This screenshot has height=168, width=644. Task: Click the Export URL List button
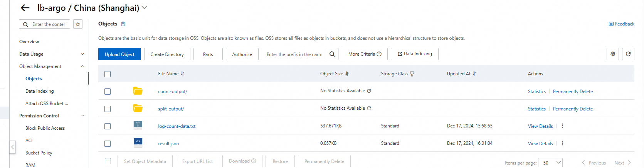point(197,161)
